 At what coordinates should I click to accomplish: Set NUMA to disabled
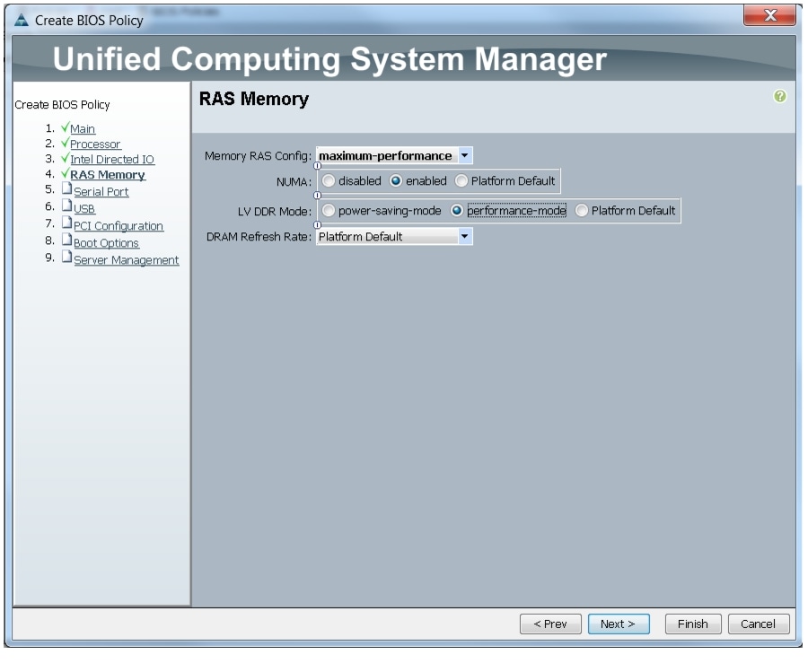[329, 180]
